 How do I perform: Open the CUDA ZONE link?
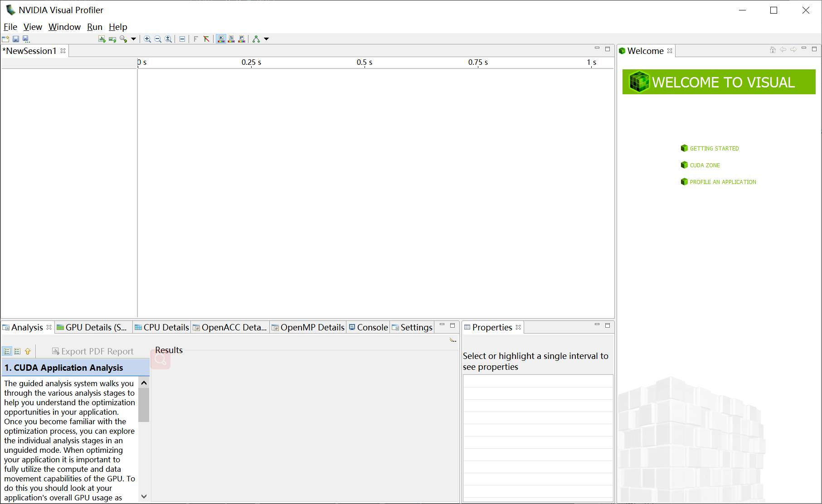pos(700,165)
